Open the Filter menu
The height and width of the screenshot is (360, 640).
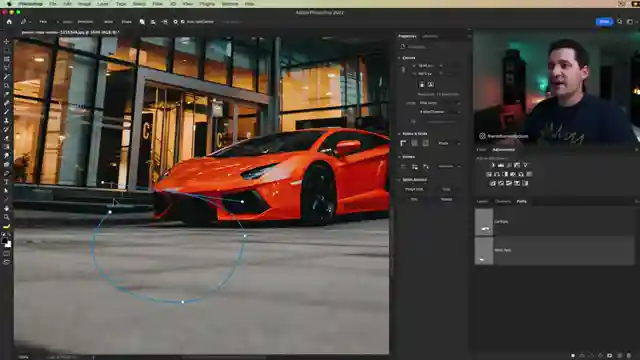point(157,4)
